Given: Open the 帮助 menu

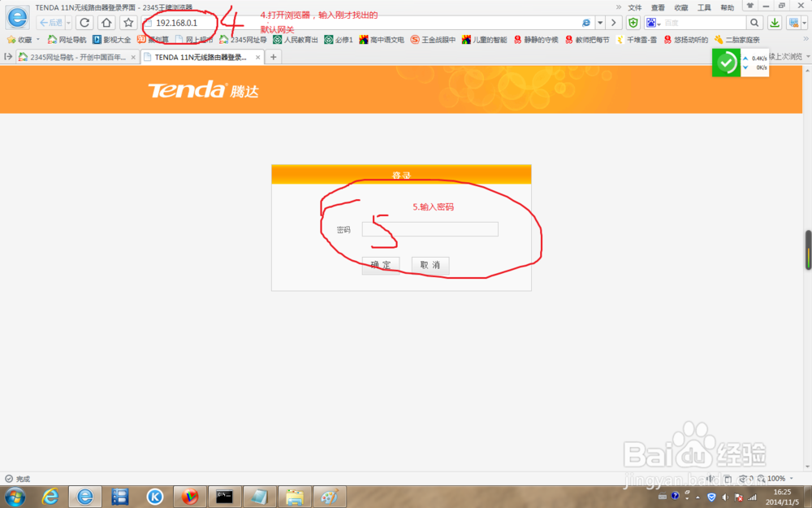Looking at the screenshot, I should point(728,8).
